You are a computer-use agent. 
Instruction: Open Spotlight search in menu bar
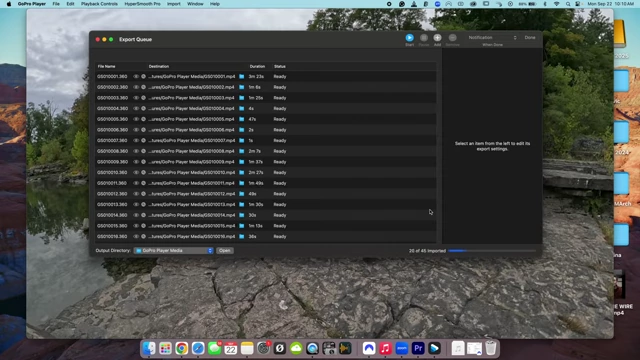[x=568, y=4]
